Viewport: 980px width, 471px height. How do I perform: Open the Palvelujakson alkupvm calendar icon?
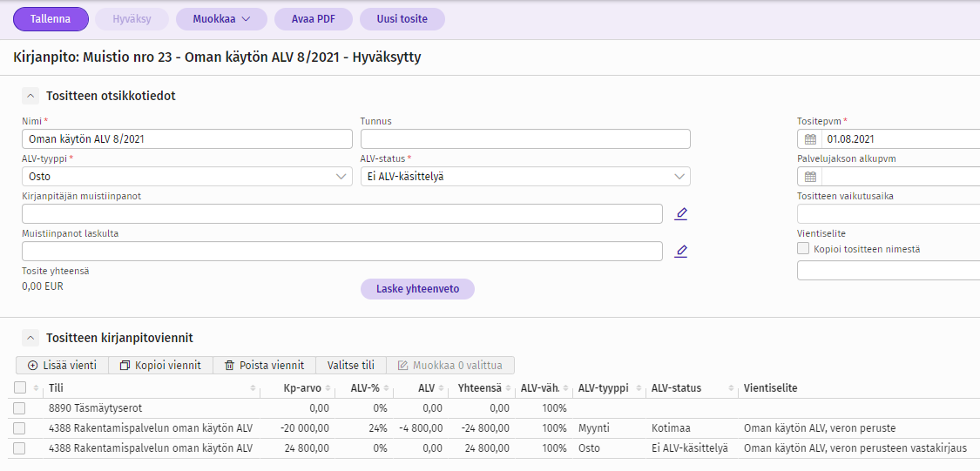point(810,177)
